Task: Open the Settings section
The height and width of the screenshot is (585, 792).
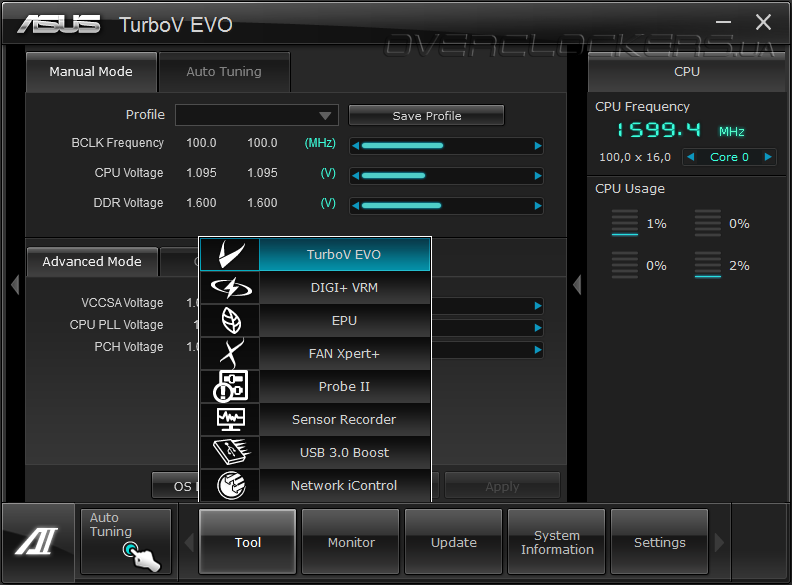Action: [660, 542]
